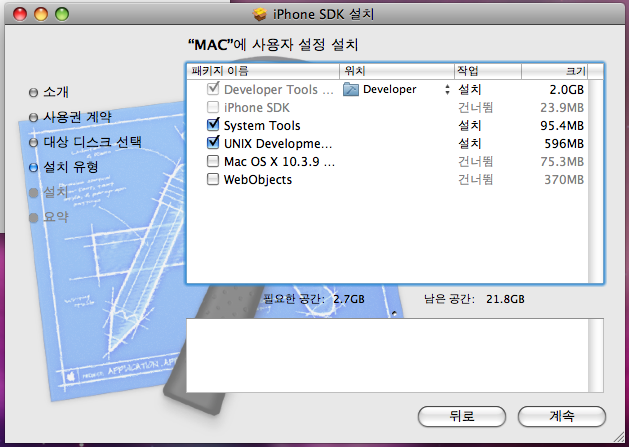Click the green zoom window button

click(62, 14)
